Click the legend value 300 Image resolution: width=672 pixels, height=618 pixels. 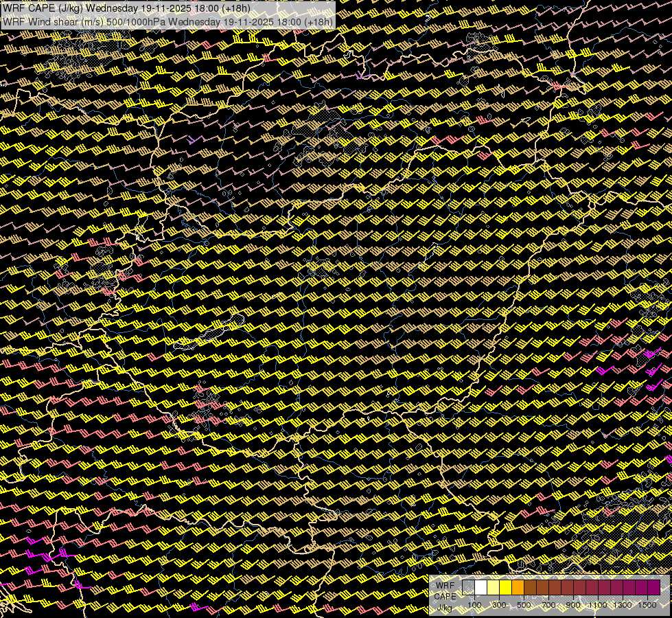point(499,605)
